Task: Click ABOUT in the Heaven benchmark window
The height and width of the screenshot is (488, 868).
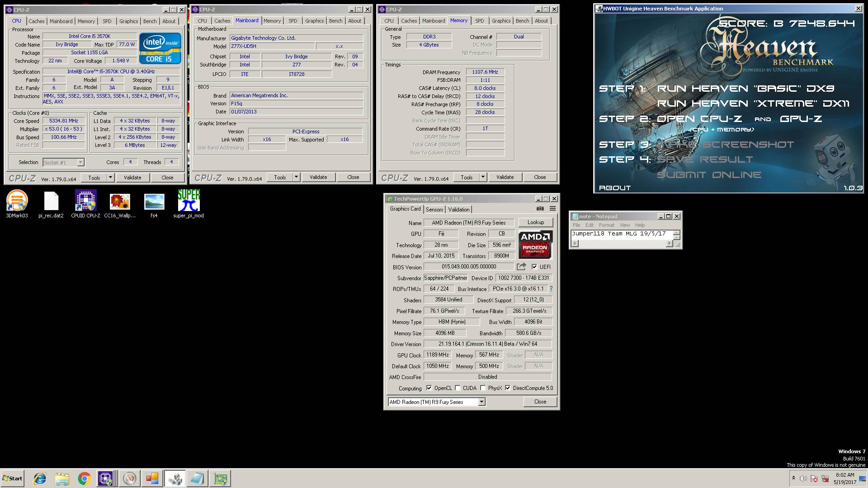Action: [615, 188]
